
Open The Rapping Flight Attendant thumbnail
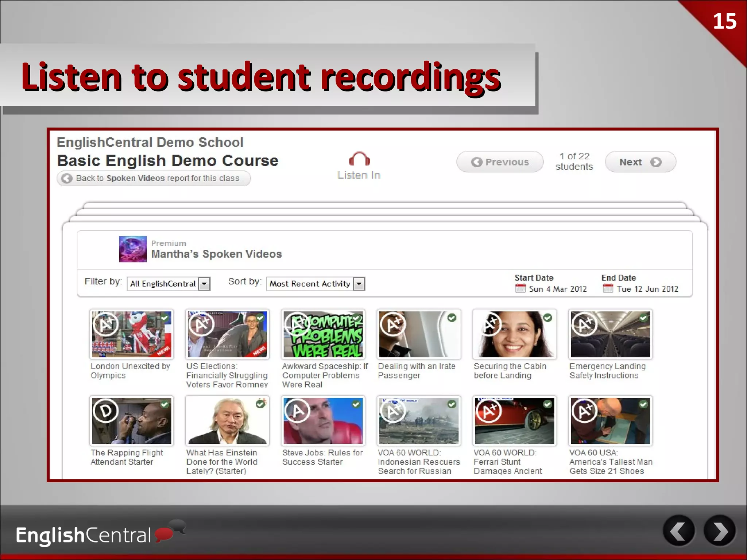(132, 421)
